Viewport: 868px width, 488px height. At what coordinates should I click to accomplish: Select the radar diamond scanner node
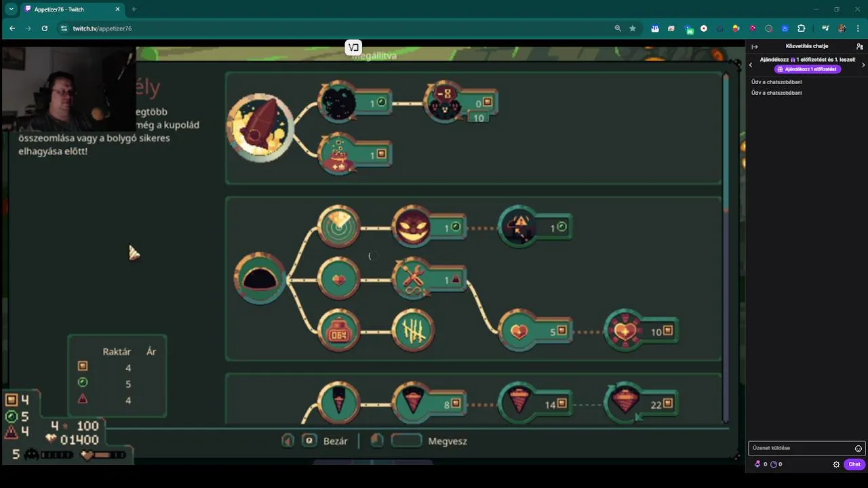point(338,227)
